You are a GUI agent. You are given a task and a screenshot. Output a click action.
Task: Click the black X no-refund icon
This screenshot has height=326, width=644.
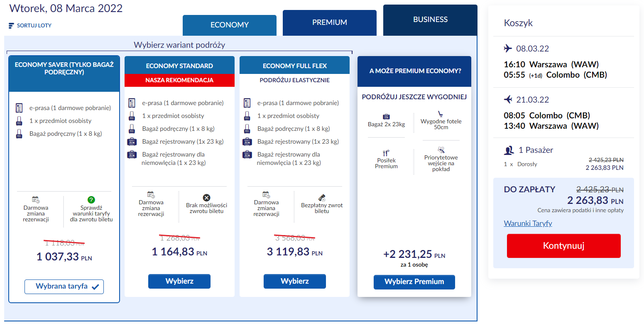(x=206, y=198)
